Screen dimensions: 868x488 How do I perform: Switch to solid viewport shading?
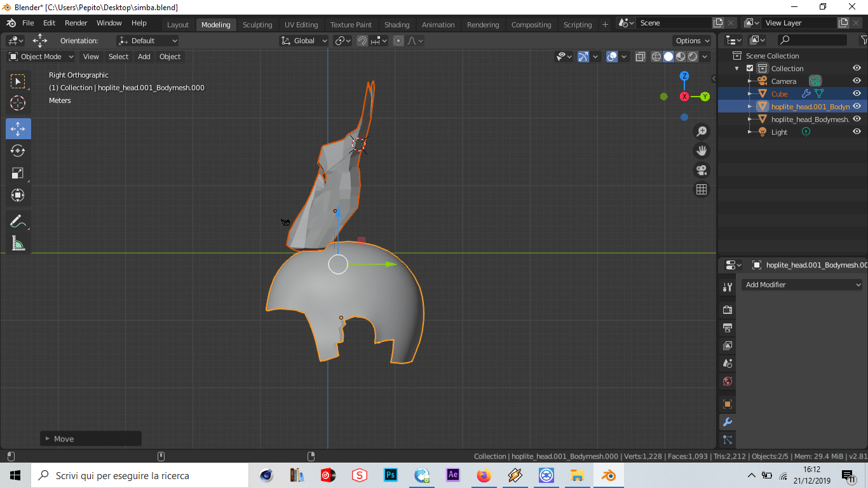pyautogui.click(x=668, y=57)
